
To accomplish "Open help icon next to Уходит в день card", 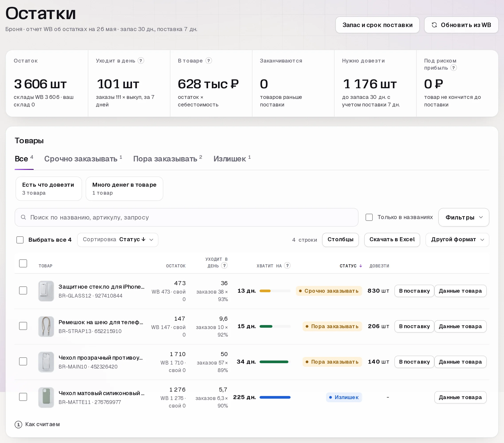I will (141, 61).
